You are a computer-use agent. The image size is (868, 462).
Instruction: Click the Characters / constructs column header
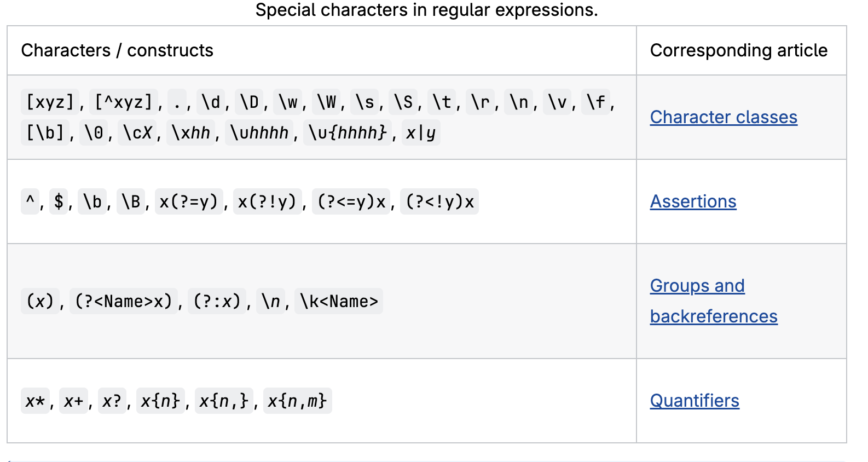tap(117, 50)
